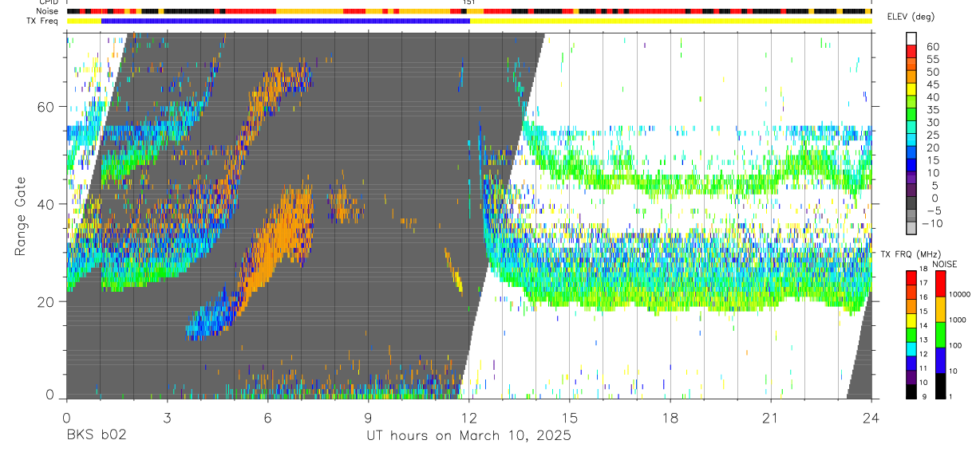Click the '−5' label on ELEV colorbar

pos(935,210)
